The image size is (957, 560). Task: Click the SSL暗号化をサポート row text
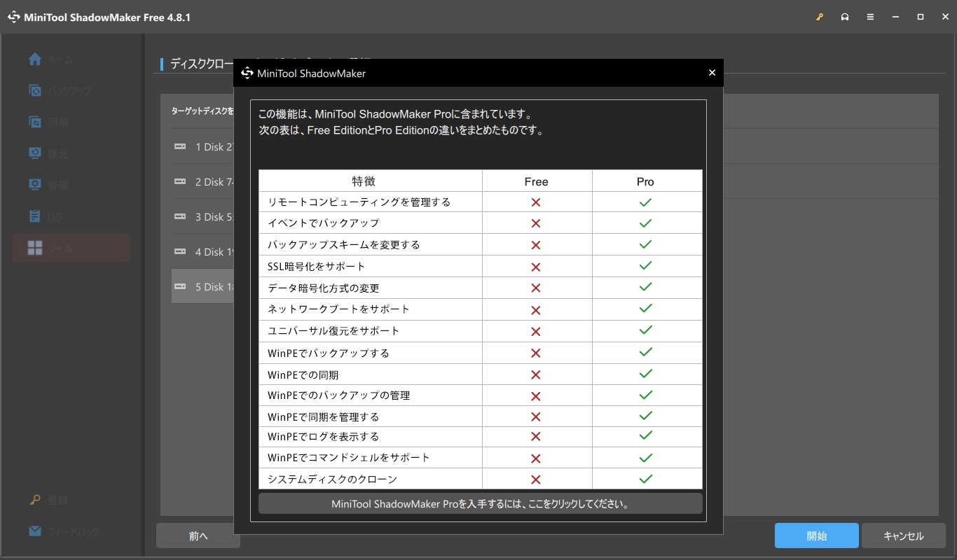(x=316, y=267)
